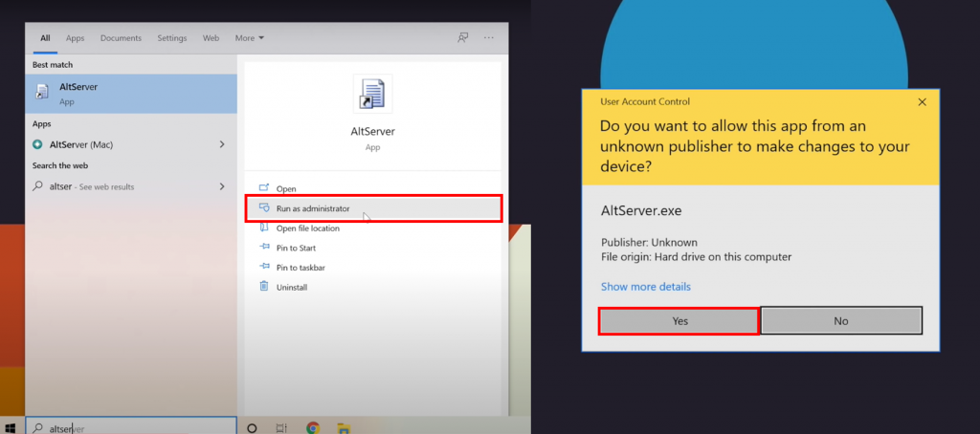Click the Open file location icon

[264, 228]
